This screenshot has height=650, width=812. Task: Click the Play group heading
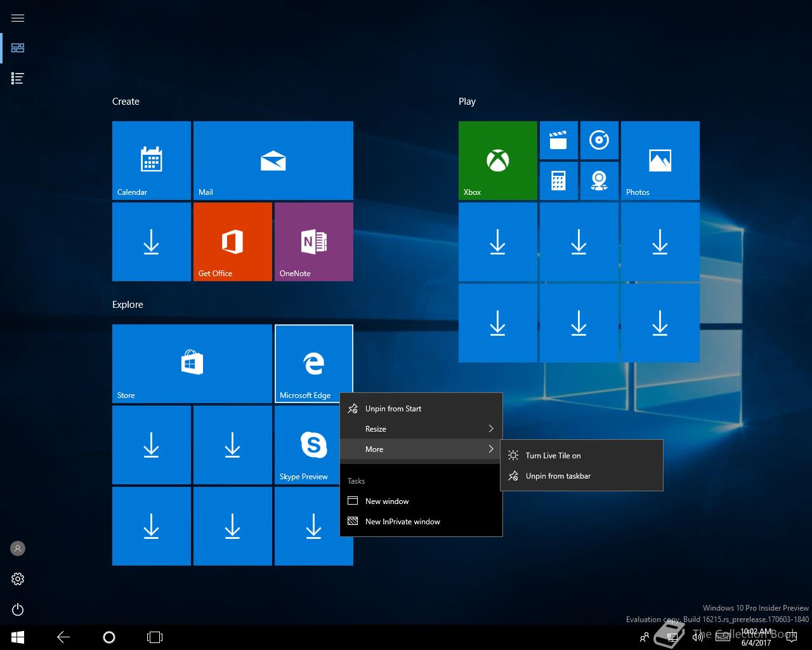(x=467, y=102)
